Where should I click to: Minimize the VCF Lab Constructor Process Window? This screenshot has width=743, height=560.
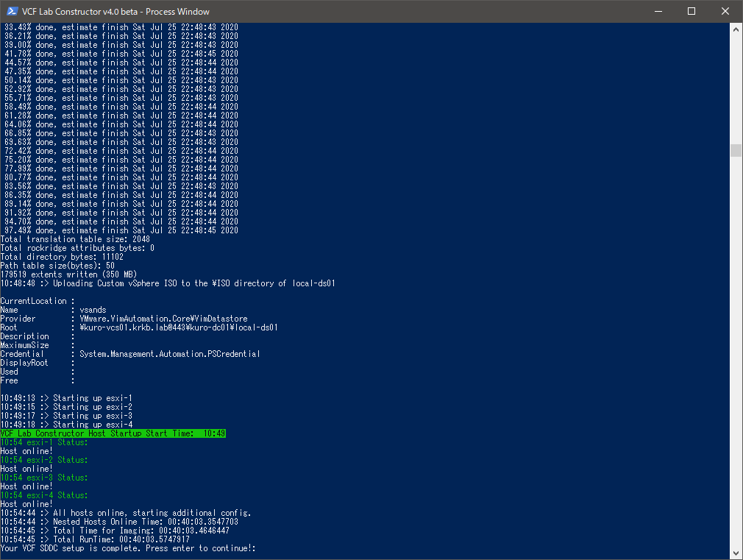658,11
